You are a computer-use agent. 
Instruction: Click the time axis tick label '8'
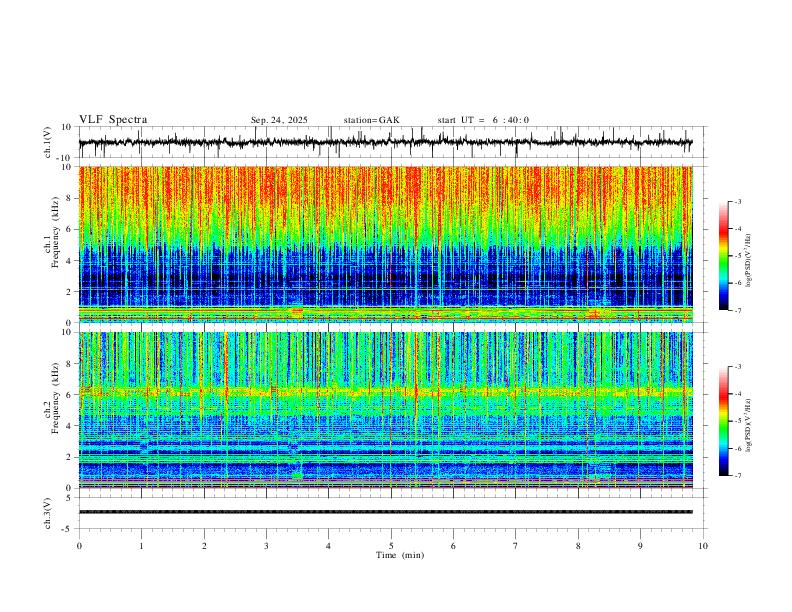(578, 546)
